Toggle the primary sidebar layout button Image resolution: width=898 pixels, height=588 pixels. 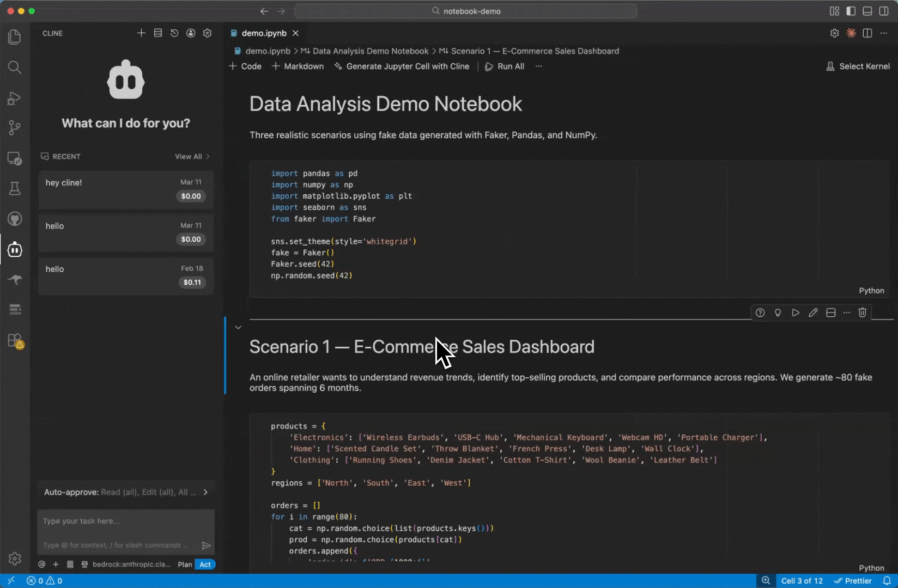point(851,11)
